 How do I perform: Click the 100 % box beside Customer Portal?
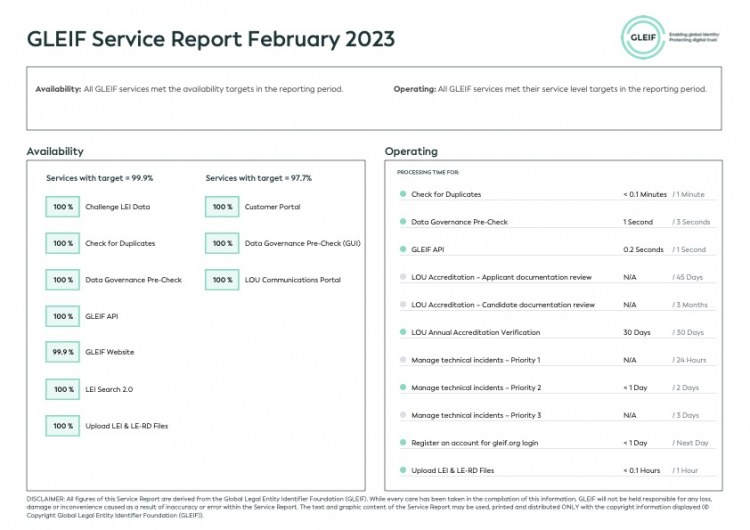(222, 207)
